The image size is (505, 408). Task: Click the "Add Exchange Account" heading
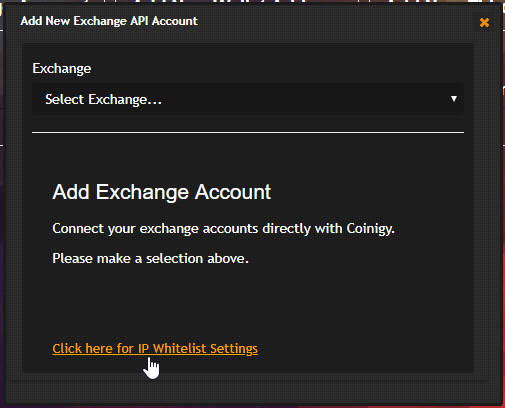[x=162, y=192]
